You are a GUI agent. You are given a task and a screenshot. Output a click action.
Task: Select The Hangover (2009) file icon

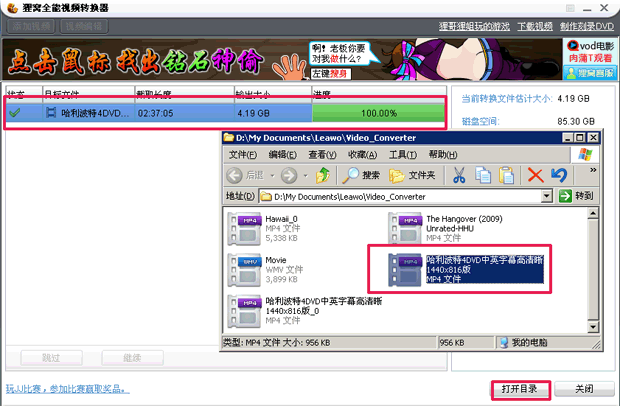click(405, 228)
